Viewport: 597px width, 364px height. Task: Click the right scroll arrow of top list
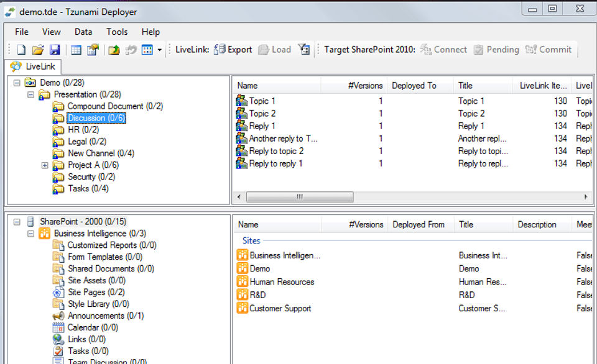(586, 197)
